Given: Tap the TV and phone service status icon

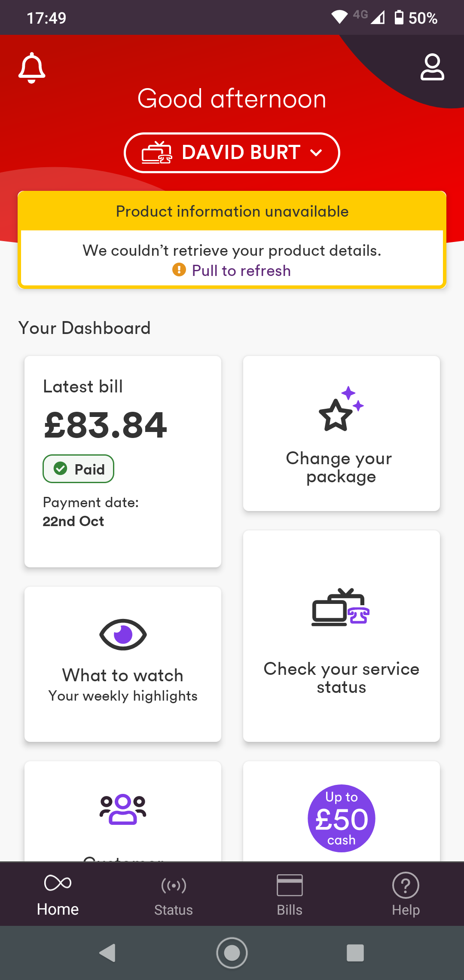Looking at the screenshot, I should (x=341, y=607).
